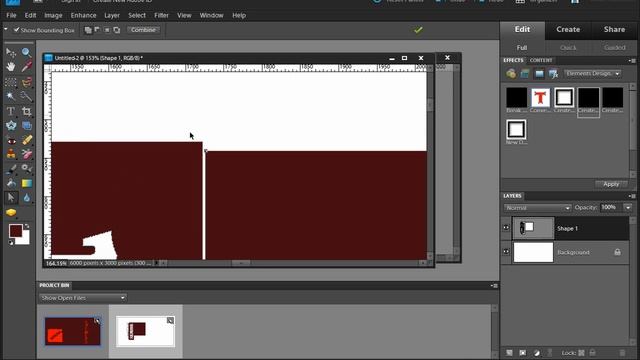Open the Opacity slider dropdown arrow
The width and height of the screenshot is (640, 360).
(628, 208)
